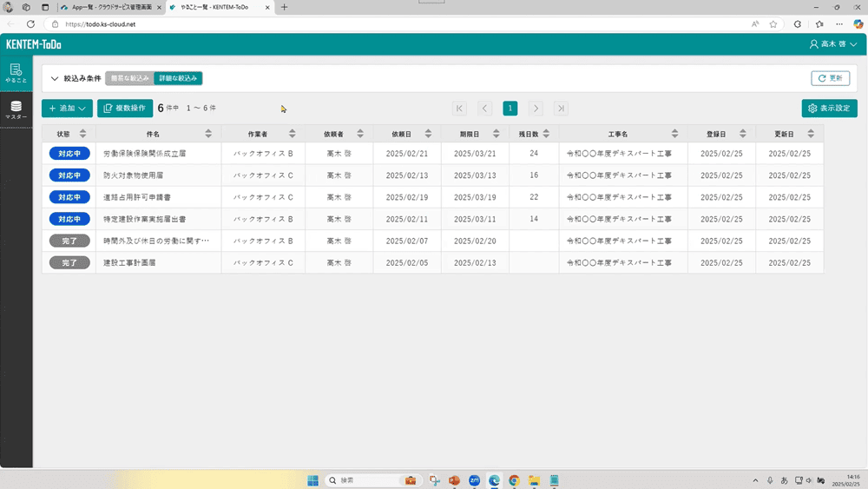This screenshot has width=868, height=489.
Task: Click due date 2025/03/21 cell
Action: 475,154
